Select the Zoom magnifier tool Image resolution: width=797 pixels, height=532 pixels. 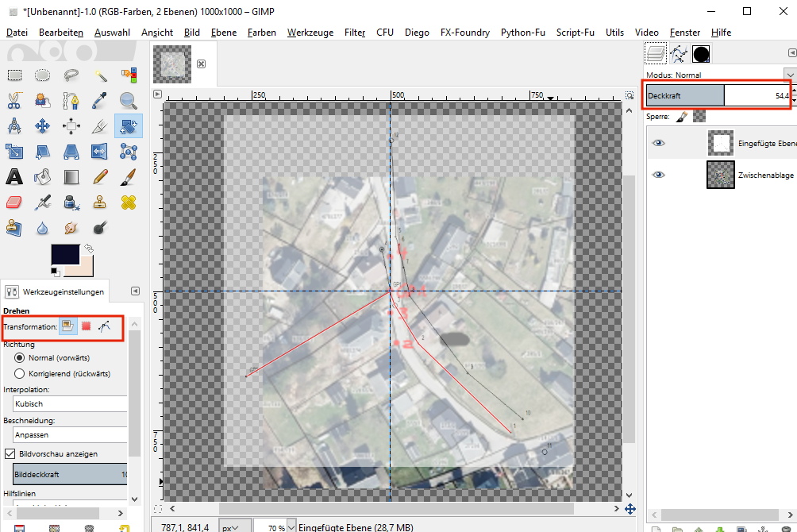129,101
